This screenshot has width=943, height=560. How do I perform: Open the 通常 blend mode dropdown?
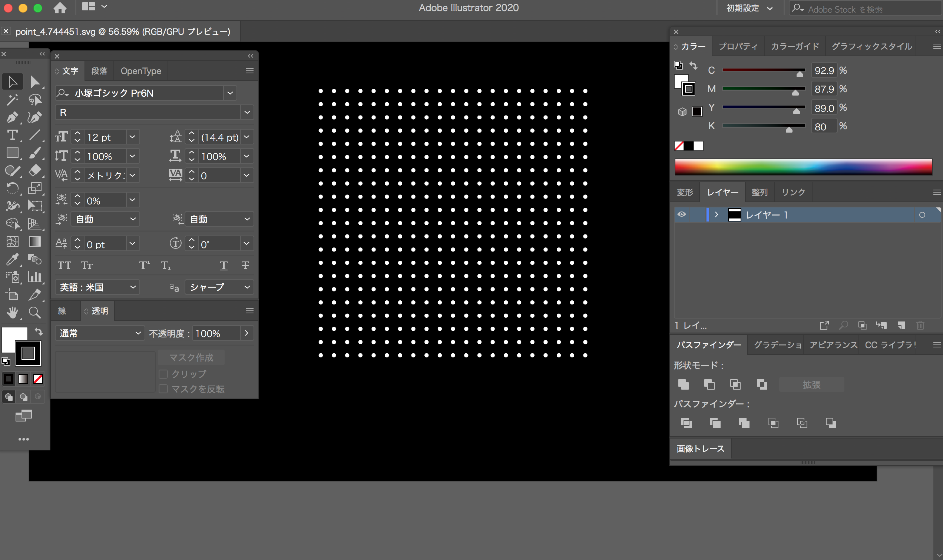[100, 333]
